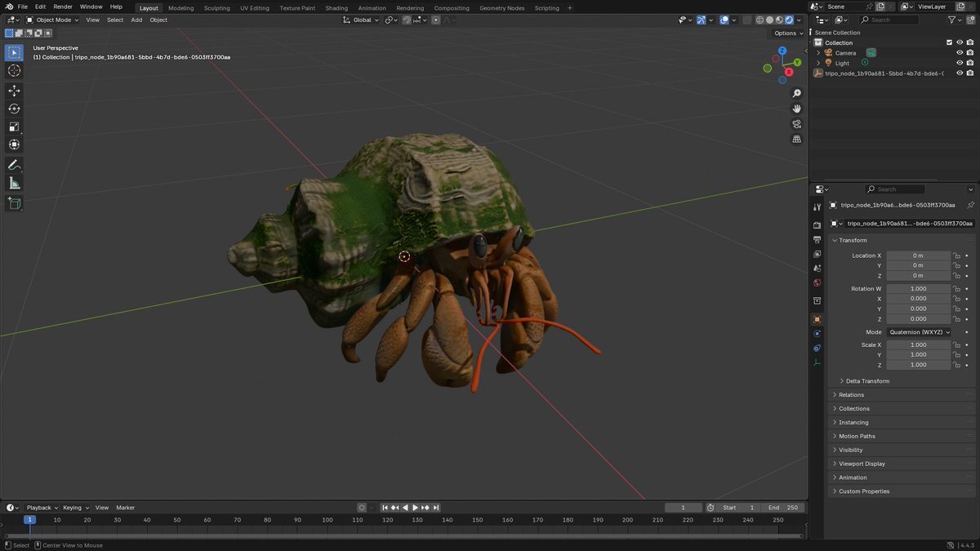Expand the Camera item in outliner
Viewport: 980px width, 551px height.
pos(818,53)
